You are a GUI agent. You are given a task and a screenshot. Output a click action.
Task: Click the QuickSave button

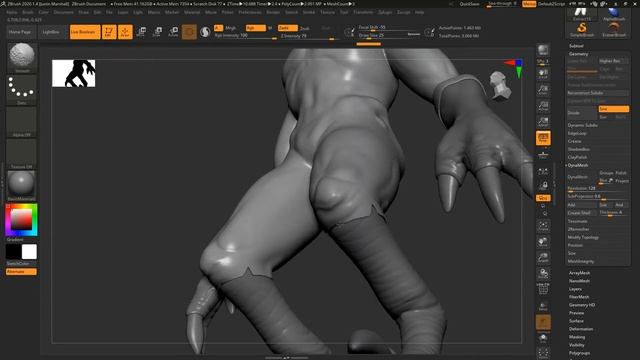tap(469, 4)
